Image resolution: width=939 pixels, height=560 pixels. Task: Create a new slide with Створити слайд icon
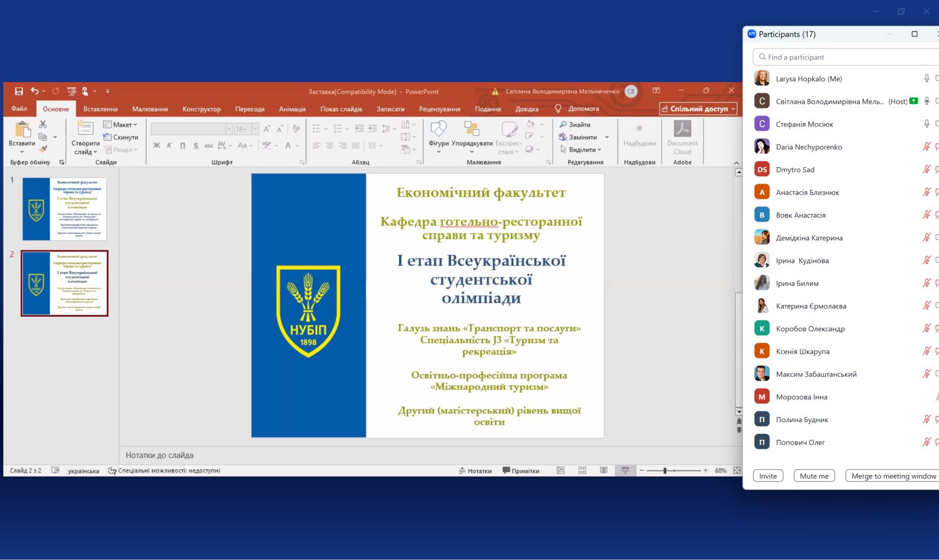tap(86, 129)
